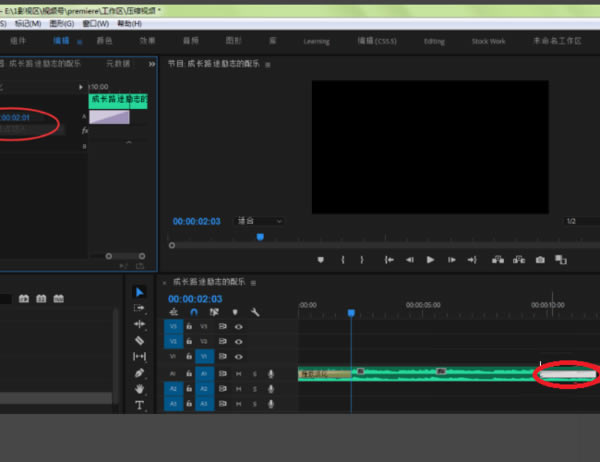Image resolution: width=600 pixels, height=462 pixels.
Task: Click the Export Frame camera icon
Action: click(x=540, y=259)
